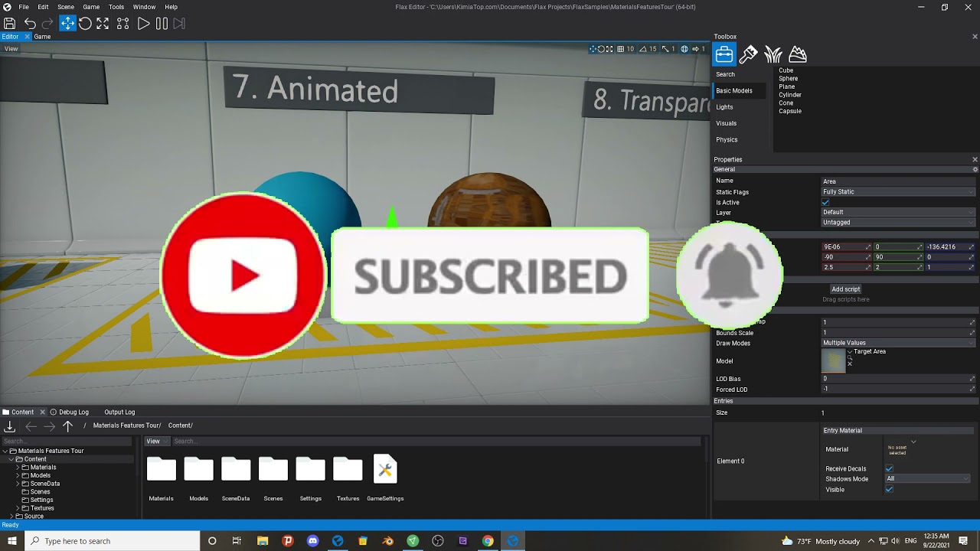Toggle the Visible checkbox
The height and width of the screenshot is (551, 980).
889,489
